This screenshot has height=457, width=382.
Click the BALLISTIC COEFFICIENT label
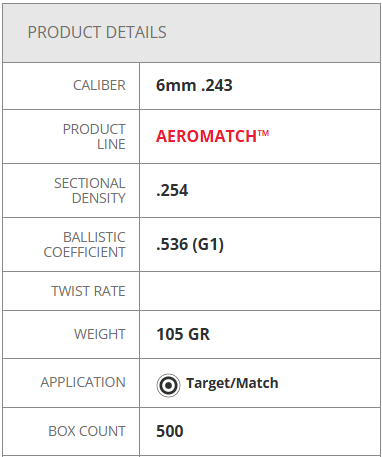pos(85,245)
